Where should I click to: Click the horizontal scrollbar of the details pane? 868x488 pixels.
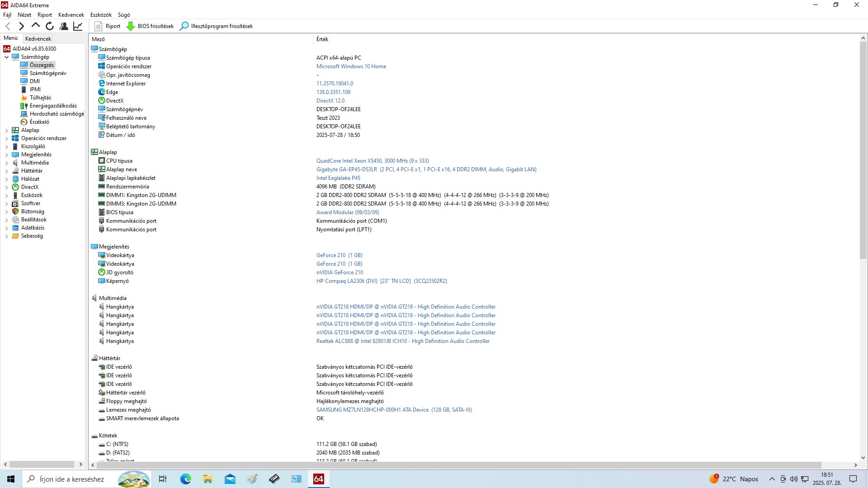[452, 465]
